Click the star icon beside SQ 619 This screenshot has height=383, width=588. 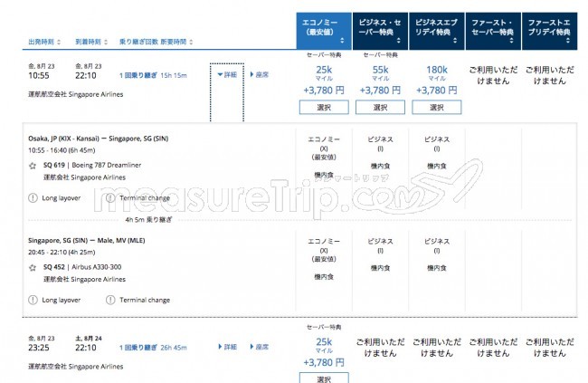point(33,165)
